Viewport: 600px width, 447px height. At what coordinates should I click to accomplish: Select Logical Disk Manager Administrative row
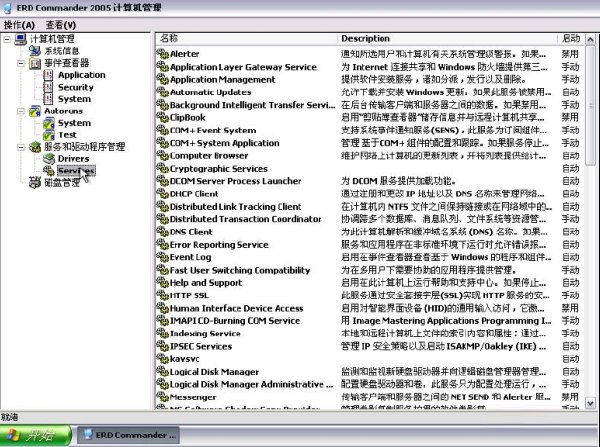251,385
